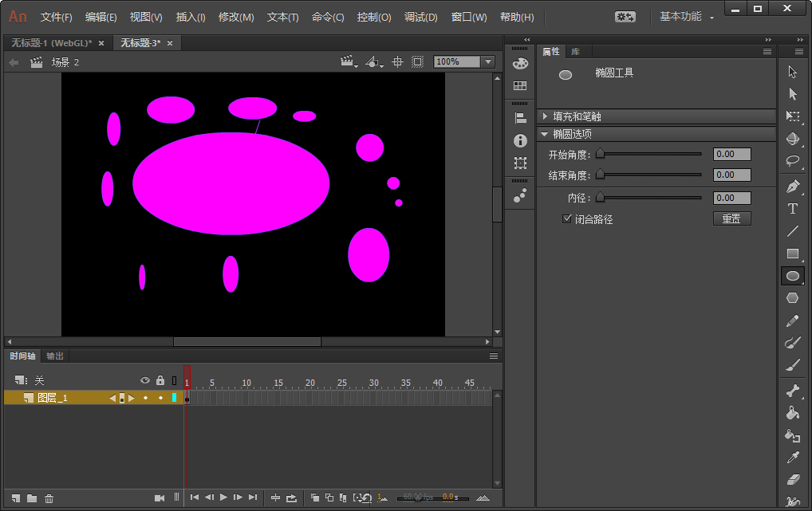Viewport: 812px width, 511px height.
Task: Select the Bone tool
Action: [793, 391]
